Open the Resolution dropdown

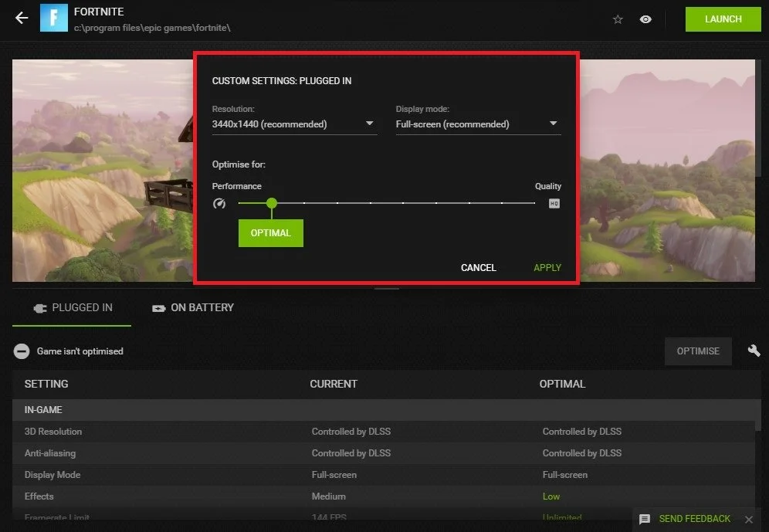(x=293, y=124)
